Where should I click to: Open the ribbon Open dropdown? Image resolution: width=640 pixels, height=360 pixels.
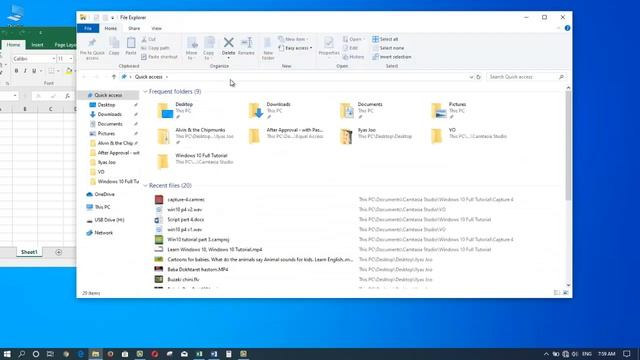(353, 39)
